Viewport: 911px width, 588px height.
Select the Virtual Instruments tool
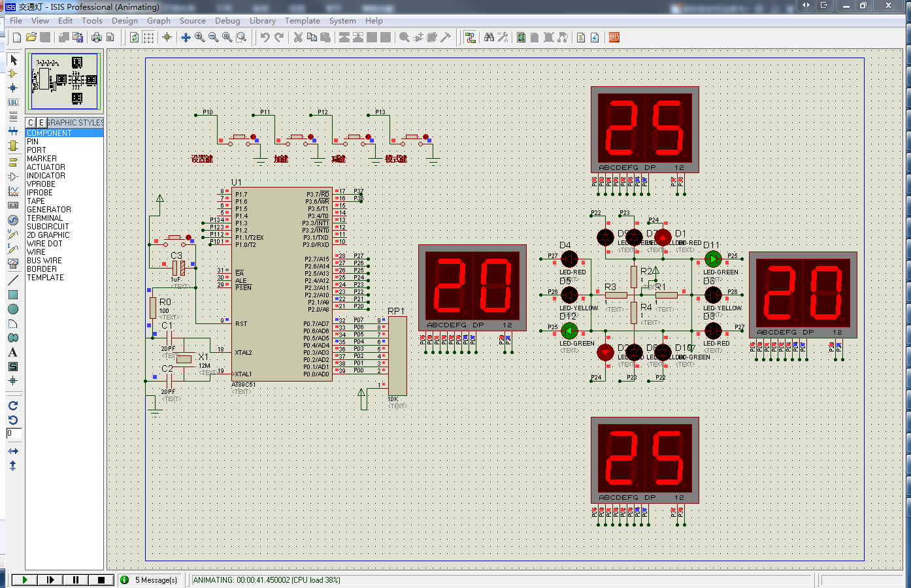click(x=13, y=263)
